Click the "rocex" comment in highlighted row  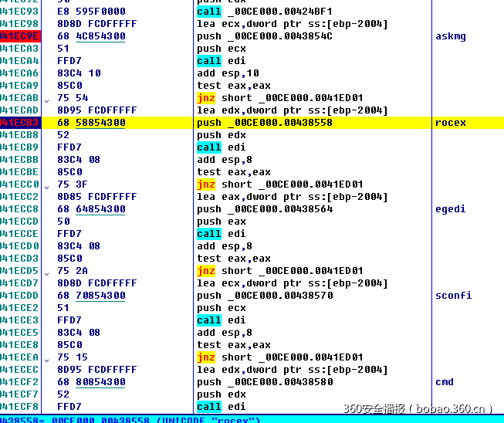pos(451,123)
